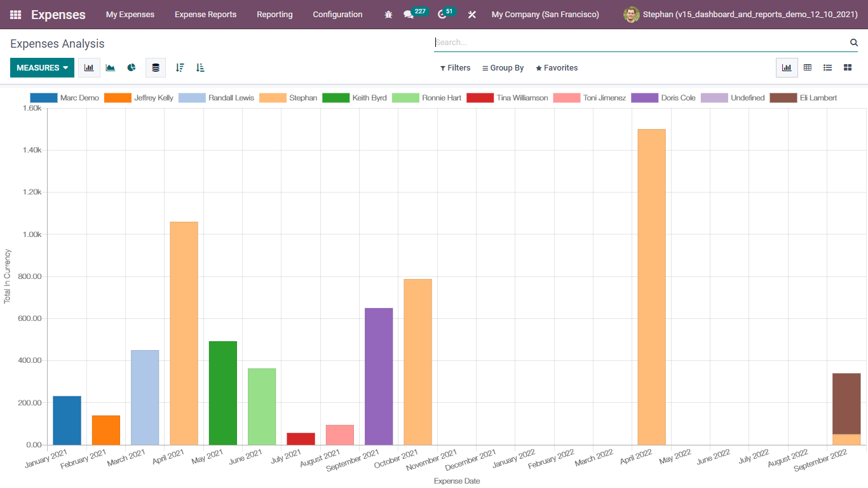Screen dimensions: 868x488
Task: Open the Favorites dropdown
Action: [x=556, y=67]
